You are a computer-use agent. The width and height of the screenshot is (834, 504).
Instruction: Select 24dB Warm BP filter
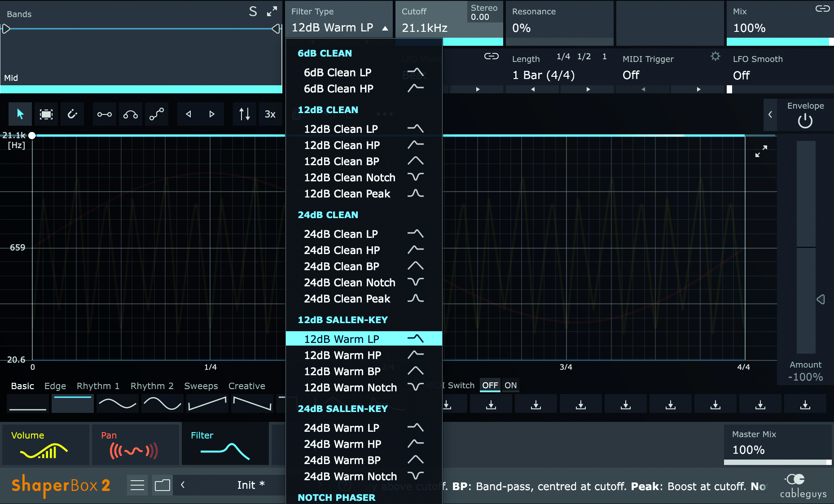click(364, 460)
